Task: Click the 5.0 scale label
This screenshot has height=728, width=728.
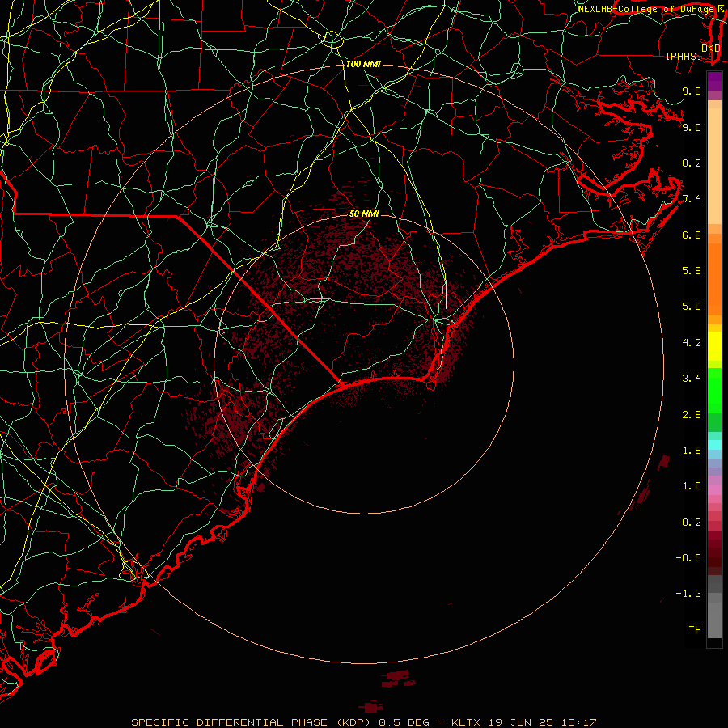Action: [x=692, y=307]
